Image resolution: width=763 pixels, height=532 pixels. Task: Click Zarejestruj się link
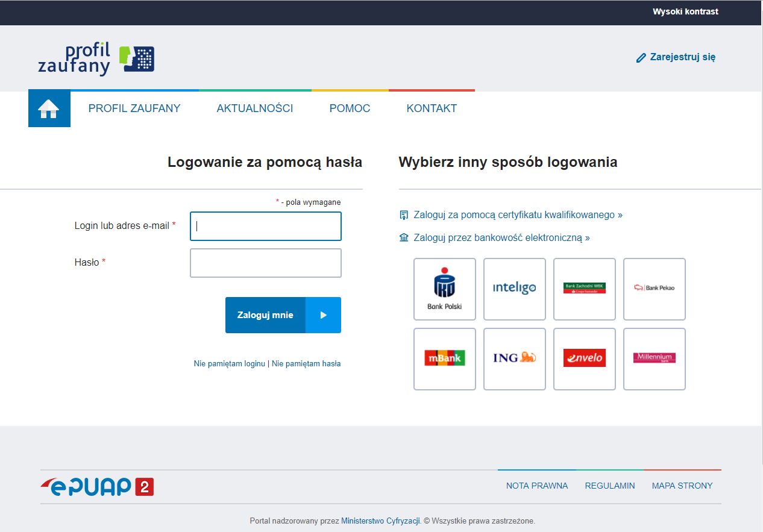(x=683, y=57)
